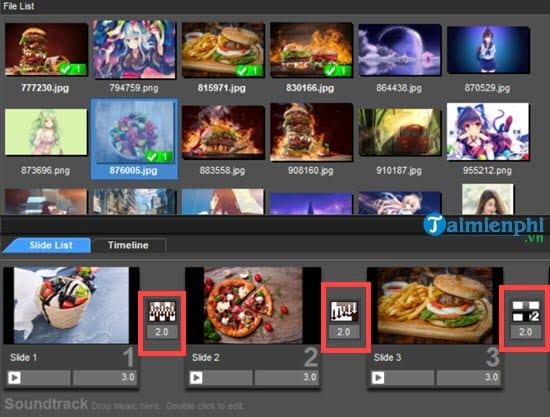Click the 908160.jpg file name
550x417 pixels.
(310, 171)
